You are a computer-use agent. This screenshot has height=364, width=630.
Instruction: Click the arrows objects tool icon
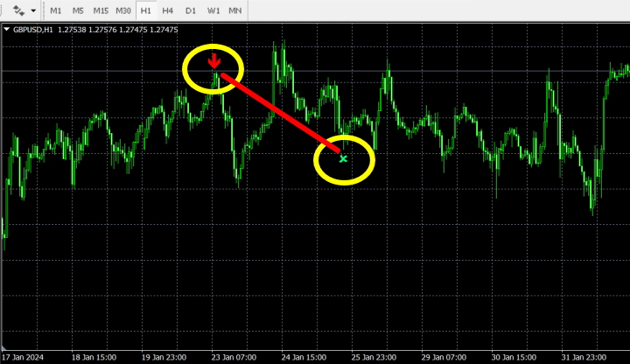tap(18, 10)
